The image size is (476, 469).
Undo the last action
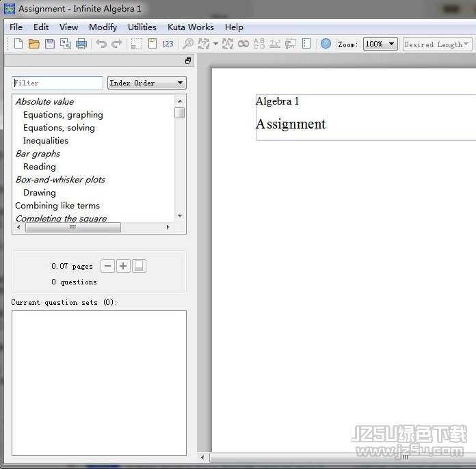(x=101, y=44)
